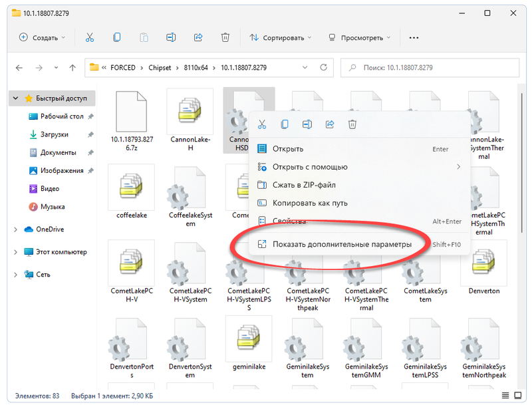This screenshot has height=409, width=532.
Task: Click Share icon in the context menu
Action: point(330,124)
